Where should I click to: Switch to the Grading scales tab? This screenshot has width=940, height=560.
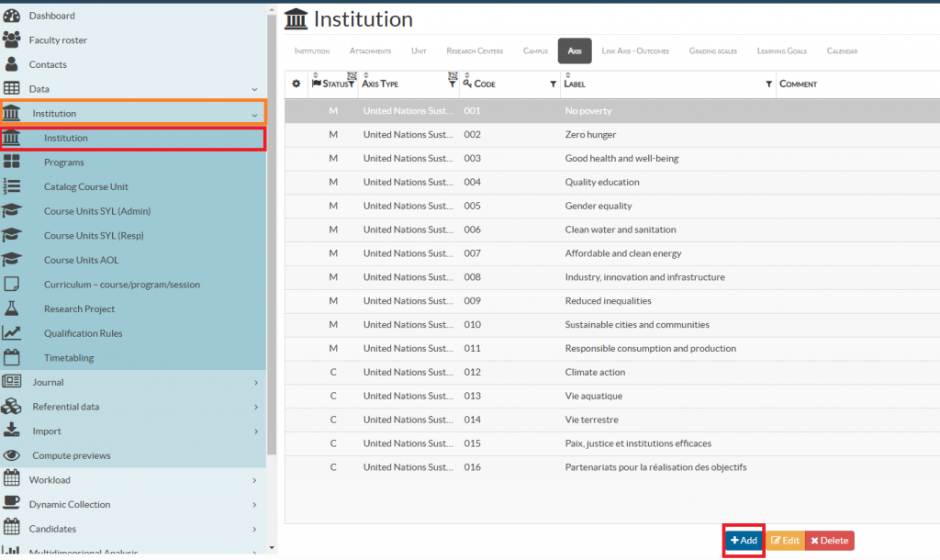[713, 51]
